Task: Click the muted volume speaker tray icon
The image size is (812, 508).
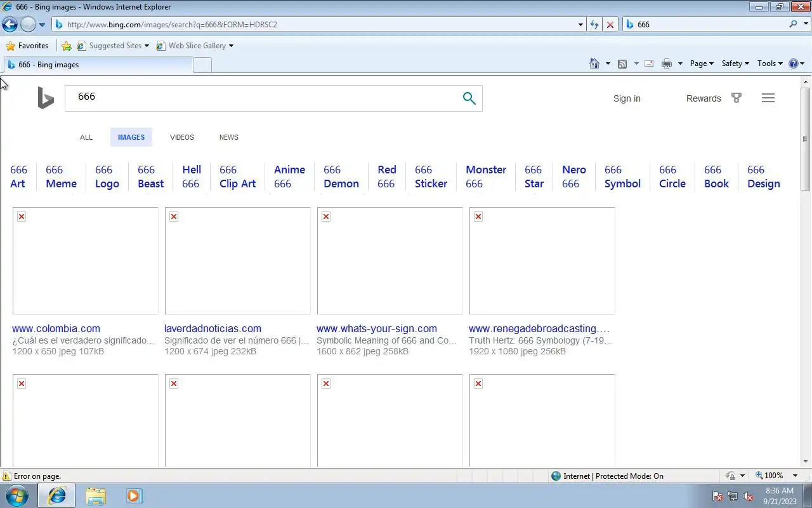Action: (748, 496)
